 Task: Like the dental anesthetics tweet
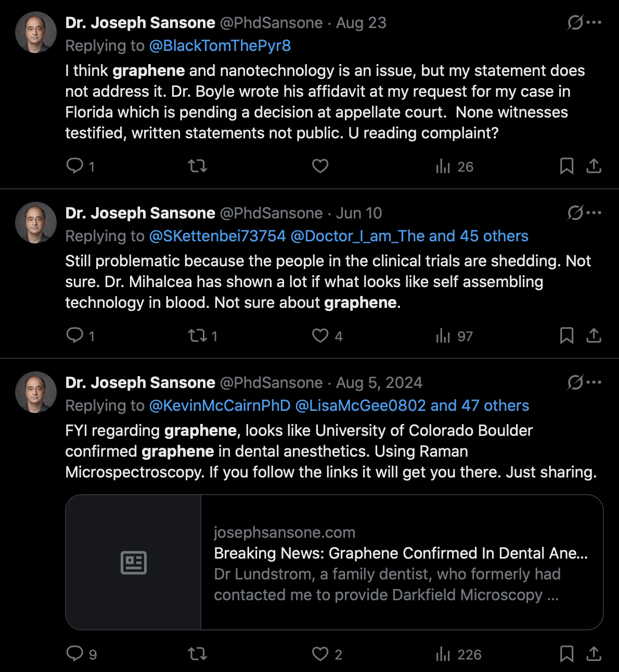[x=327, y=654]
